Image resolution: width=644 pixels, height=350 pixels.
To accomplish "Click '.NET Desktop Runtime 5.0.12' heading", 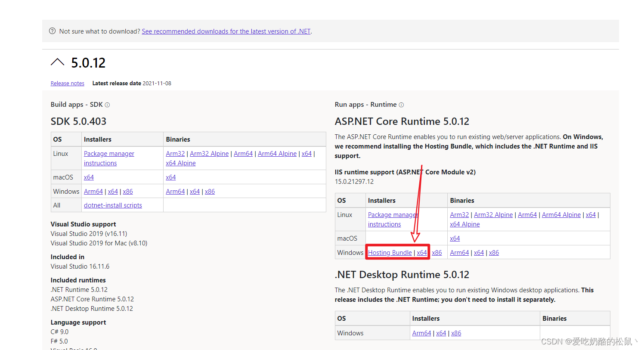I will [402, 275].
